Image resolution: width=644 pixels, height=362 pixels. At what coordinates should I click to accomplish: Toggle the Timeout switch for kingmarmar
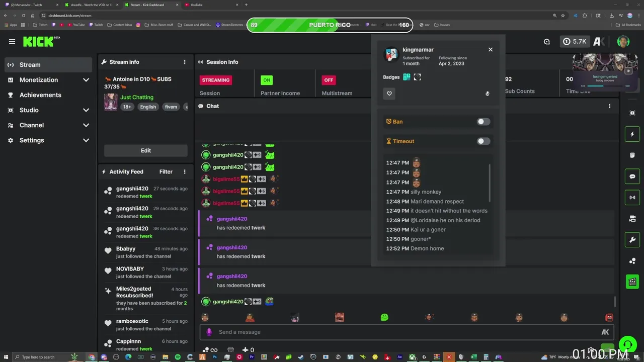point(483,141)
